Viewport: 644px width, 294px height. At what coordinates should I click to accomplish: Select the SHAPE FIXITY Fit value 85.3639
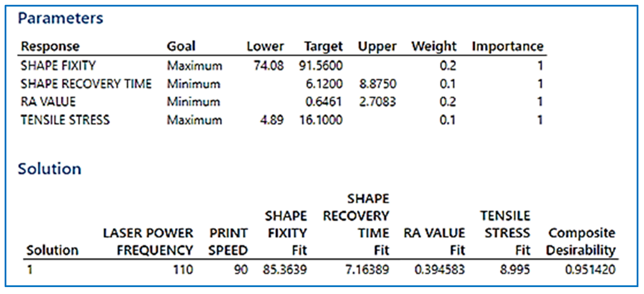(x=284, y=270)
